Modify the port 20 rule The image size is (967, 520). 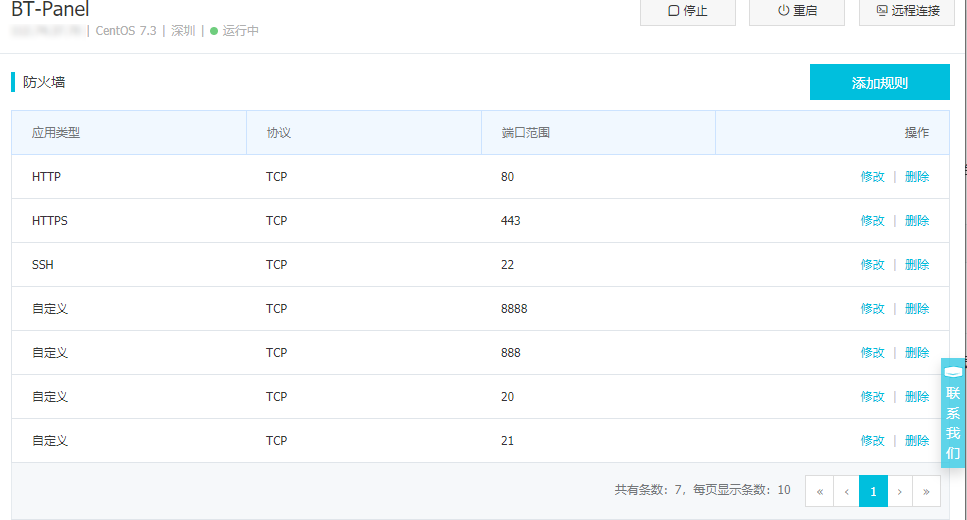click(x=872, y=397)
